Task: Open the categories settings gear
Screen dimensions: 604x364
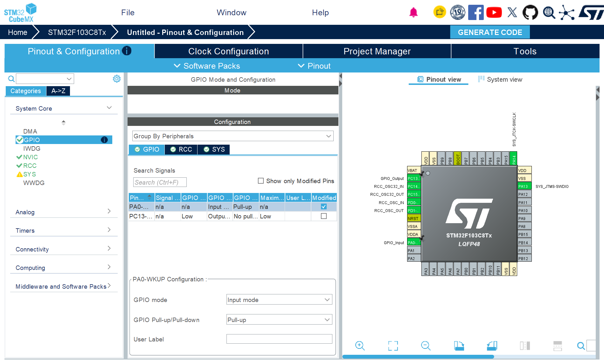Action: [x=117, y=79]
